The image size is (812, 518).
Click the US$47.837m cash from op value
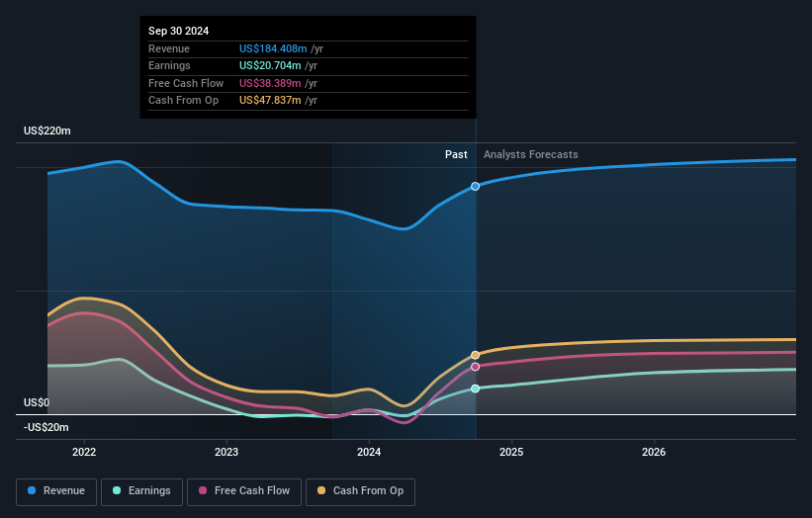point(270,101)
